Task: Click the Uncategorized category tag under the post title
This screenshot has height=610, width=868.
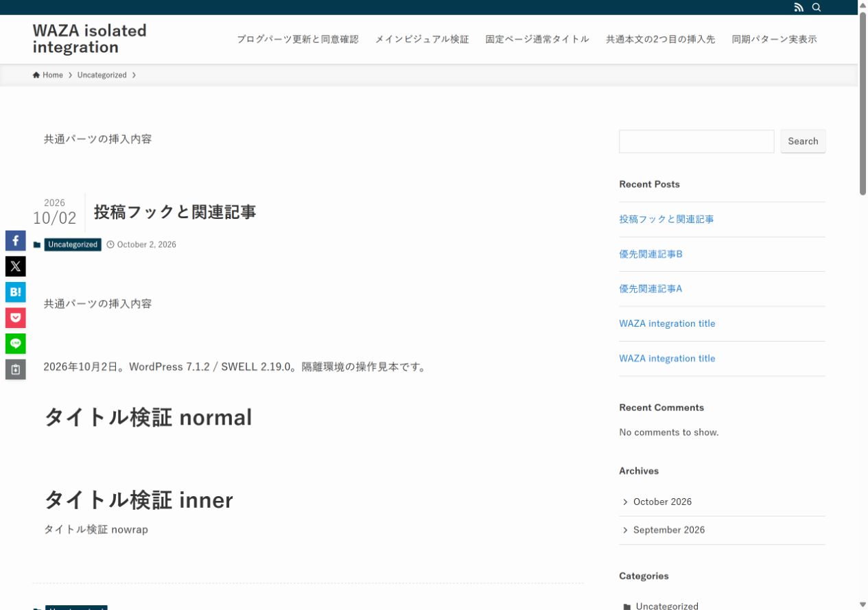Action: point(73,245)
